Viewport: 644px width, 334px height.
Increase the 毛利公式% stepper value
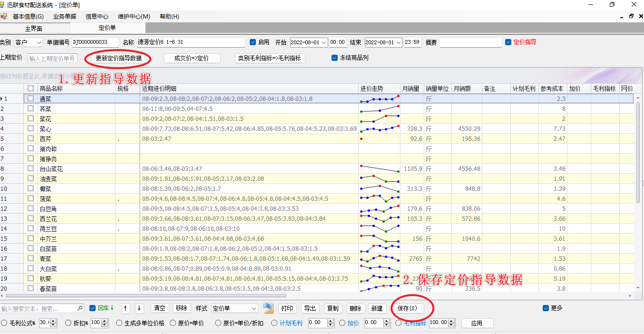coord(53,321)
